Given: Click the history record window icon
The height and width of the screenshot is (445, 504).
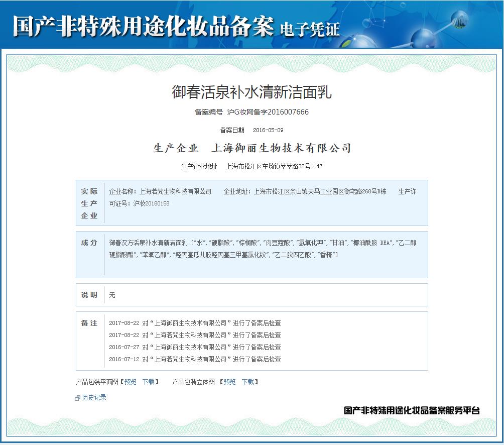Looking at the screenshot, I should [x=77, y=398].
